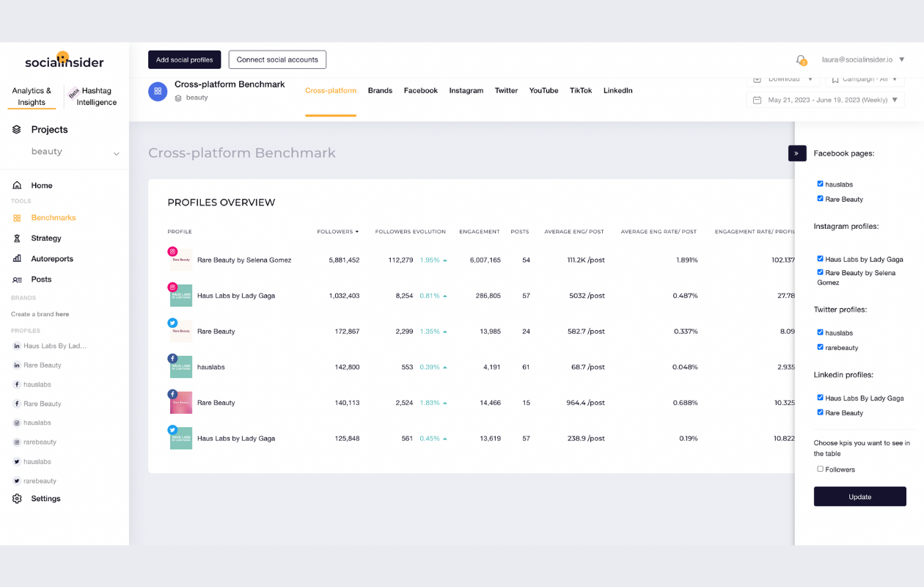Click the Home house icon
924x587 pixels.
[17, 186]
